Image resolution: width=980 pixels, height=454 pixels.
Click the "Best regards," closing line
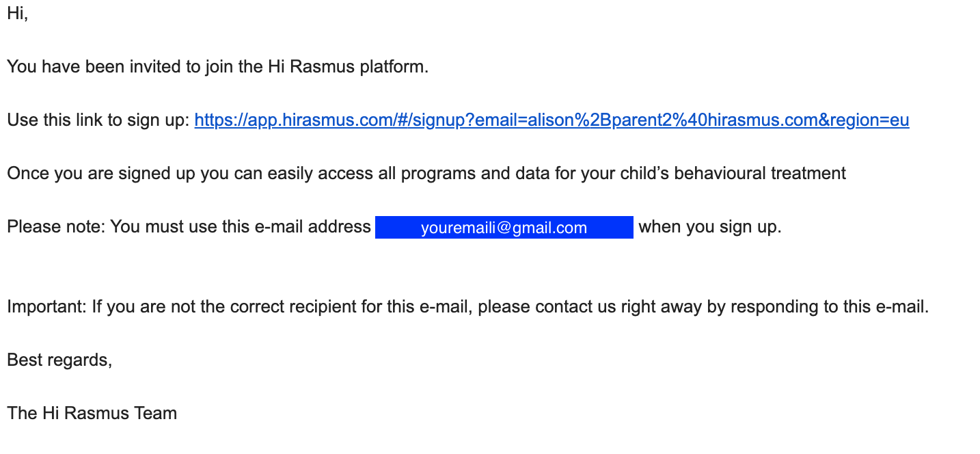[59, 360]
